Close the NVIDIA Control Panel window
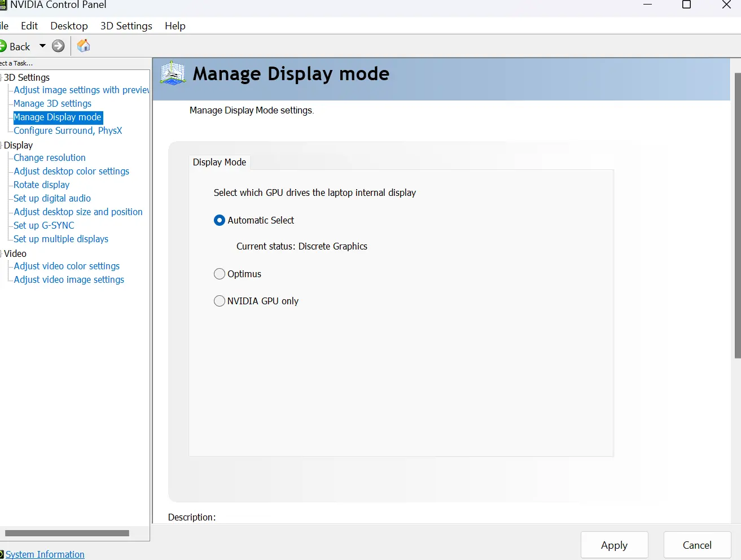 (x=727, y=5)
